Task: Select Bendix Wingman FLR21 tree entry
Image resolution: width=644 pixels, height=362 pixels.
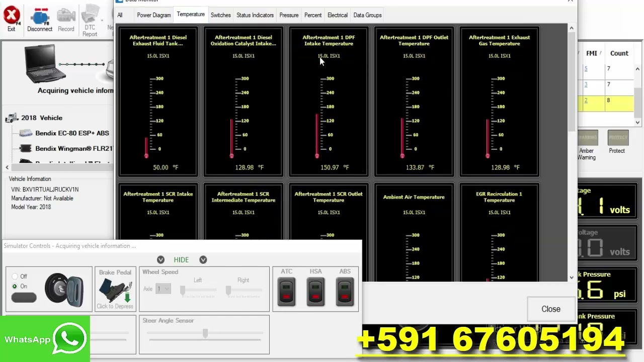Action: click(74, 148)
